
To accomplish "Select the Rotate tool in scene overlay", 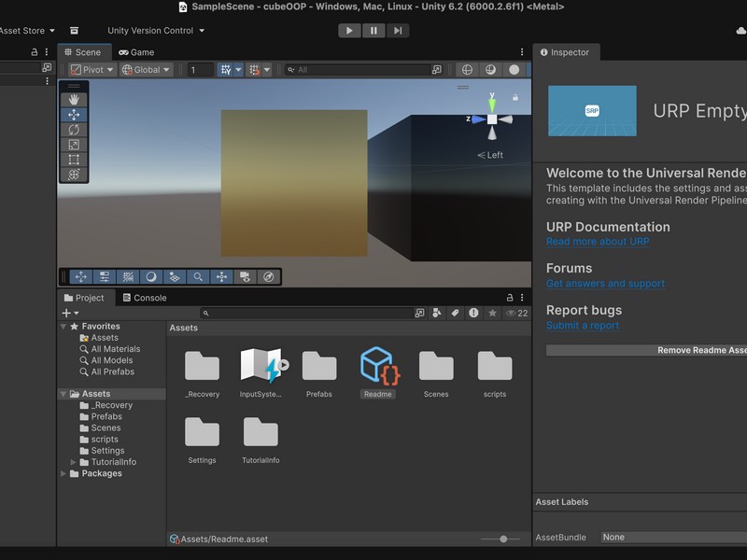I will [x=74, y=130].
